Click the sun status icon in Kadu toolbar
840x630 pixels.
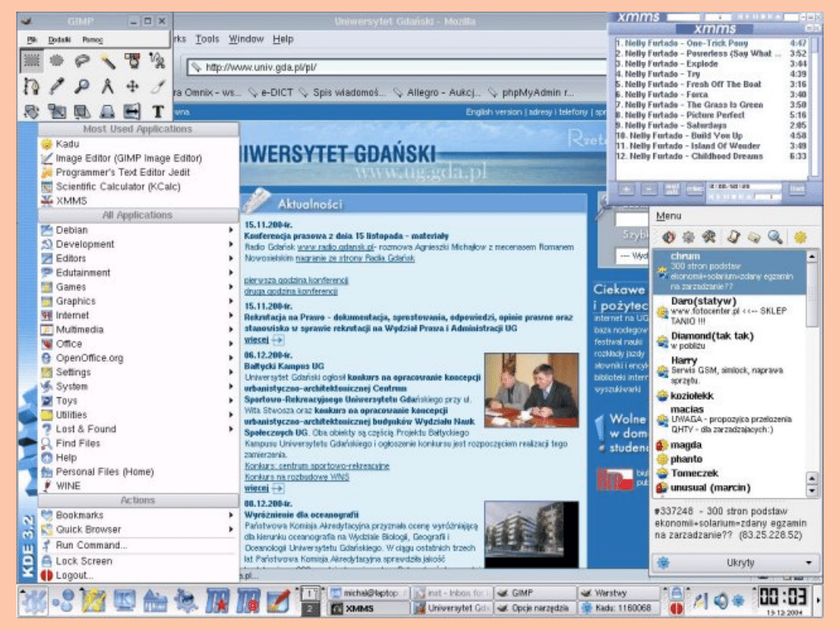(x=800, y=236)
